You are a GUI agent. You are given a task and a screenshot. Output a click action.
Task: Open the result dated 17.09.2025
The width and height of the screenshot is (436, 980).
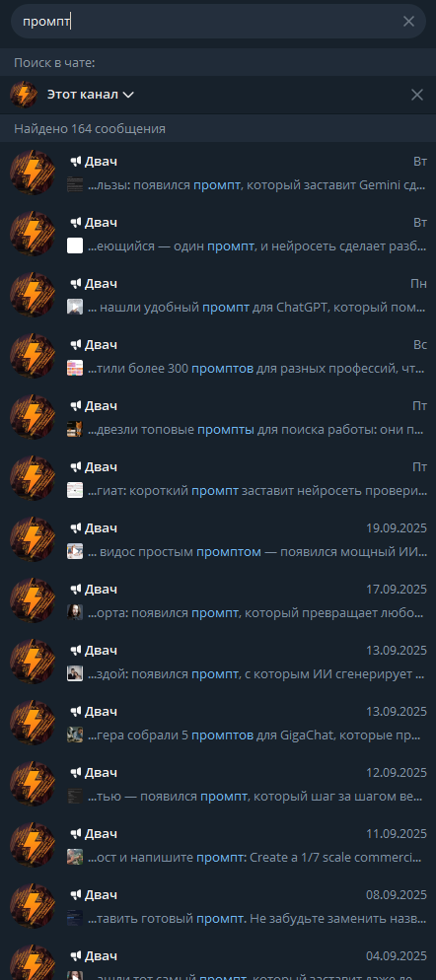click(x=218, y=600)
